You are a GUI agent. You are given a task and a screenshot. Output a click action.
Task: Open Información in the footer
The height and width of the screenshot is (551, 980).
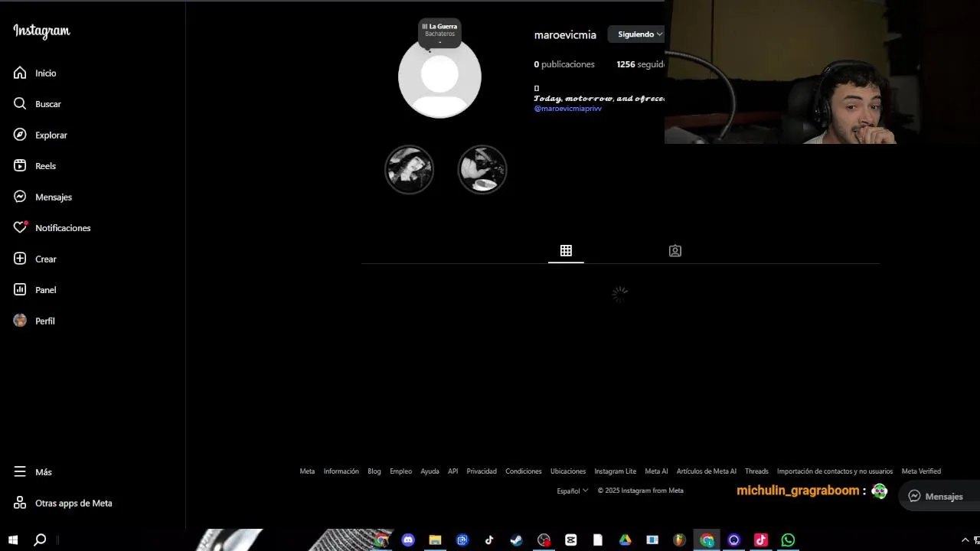341,471
